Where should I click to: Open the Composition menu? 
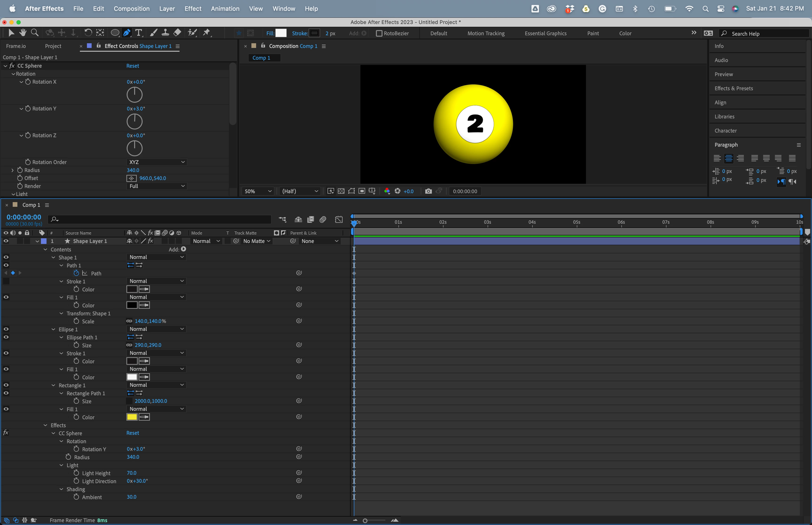(132, 8)
